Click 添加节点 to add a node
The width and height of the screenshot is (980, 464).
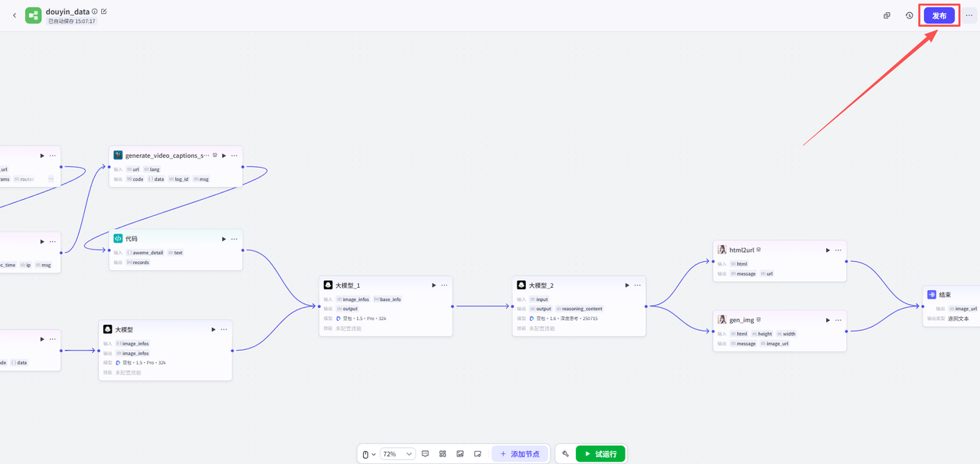(x=520, y=454)
